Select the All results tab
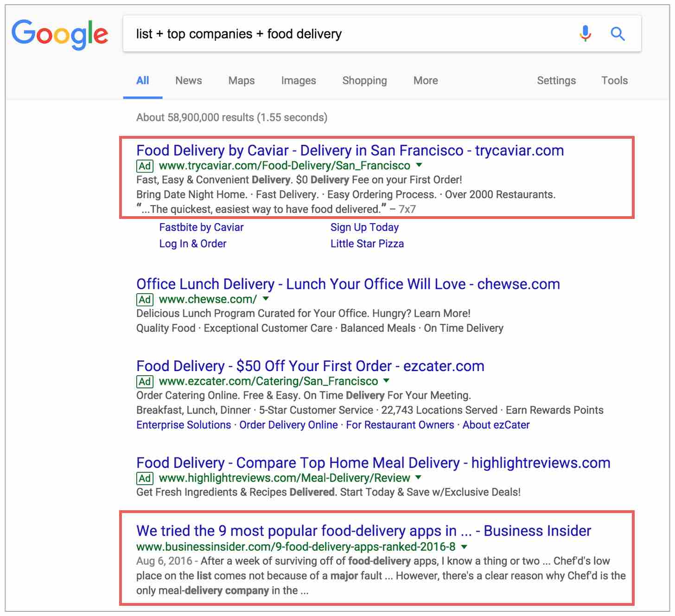Screen dimensions: 675x616 pyautogui.click(x=143, y=81)
